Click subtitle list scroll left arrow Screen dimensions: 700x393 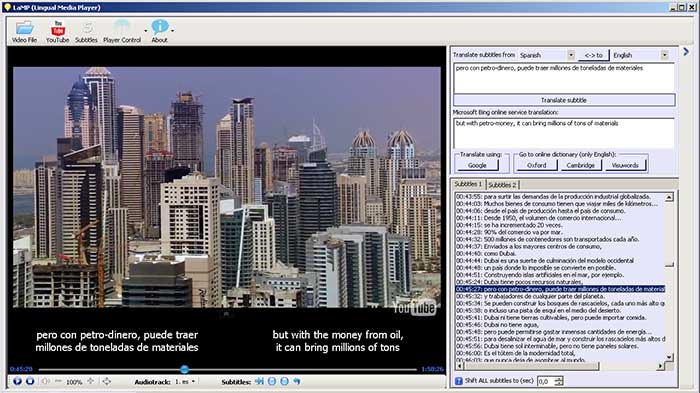tap(459, 366)
